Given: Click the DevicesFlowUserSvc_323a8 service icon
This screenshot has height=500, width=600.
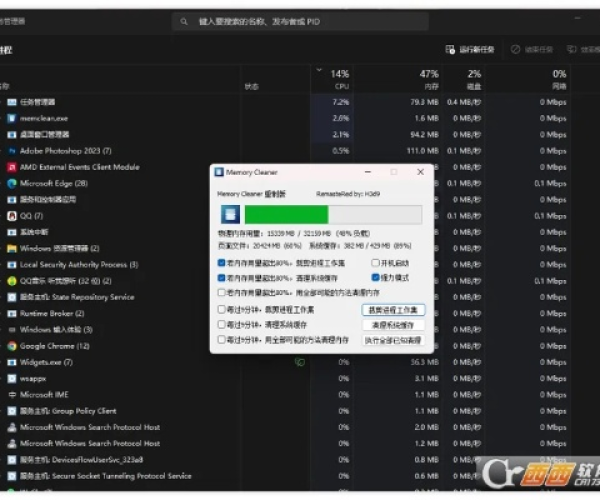Looking at the screenshot, I should click(x=12, y=459).
